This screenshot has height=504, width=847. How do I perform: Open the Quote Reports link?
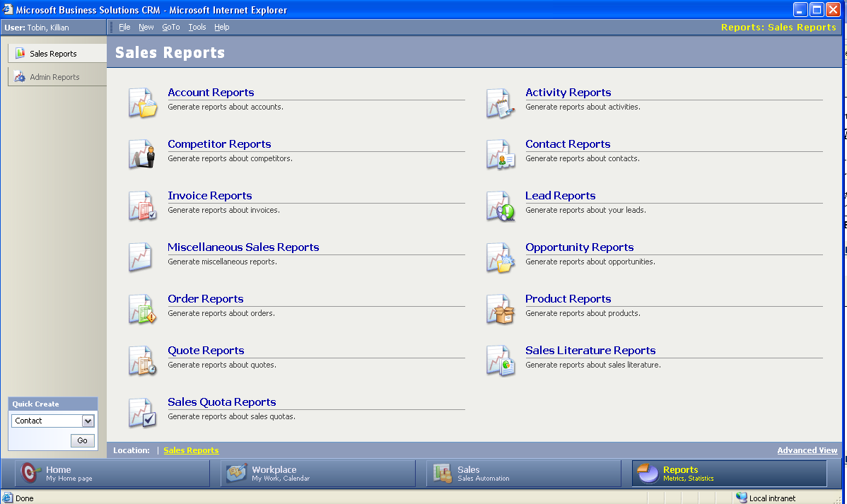[x=206, y=351]
